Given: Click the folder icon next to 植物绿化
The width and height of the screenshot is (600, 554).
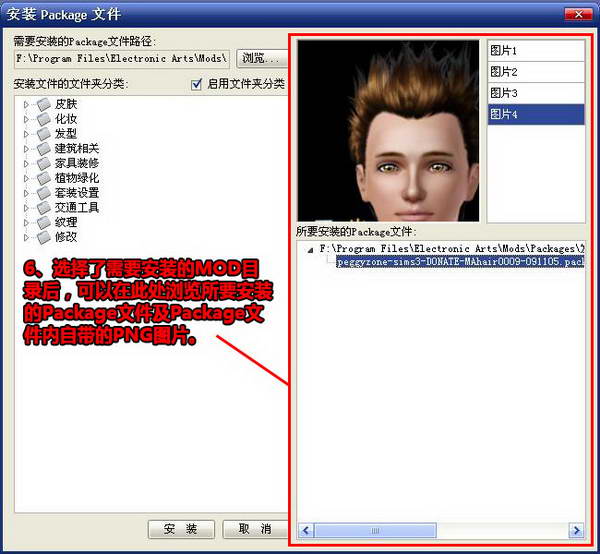Looking at the screenshot, I should pyautogui.click(x=43, y=178).
